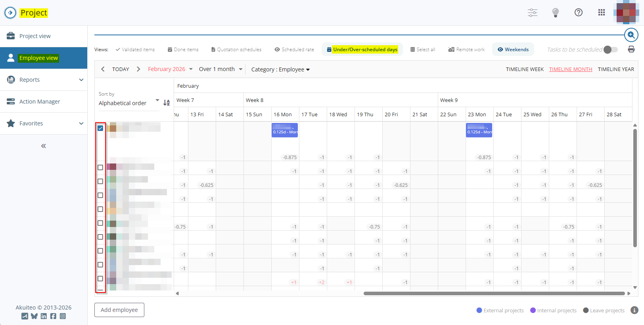Viewport: 644px width, 325px height.
Task: Open the February 2026 date dropdown
Action: pyautogui.click(x=170, y=69)
